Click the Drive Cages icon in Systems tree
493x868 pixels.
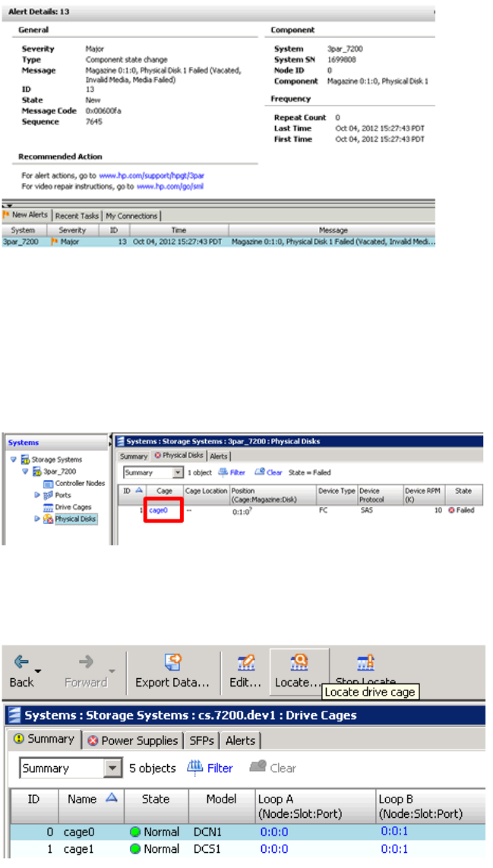click(x=48, y=507)
